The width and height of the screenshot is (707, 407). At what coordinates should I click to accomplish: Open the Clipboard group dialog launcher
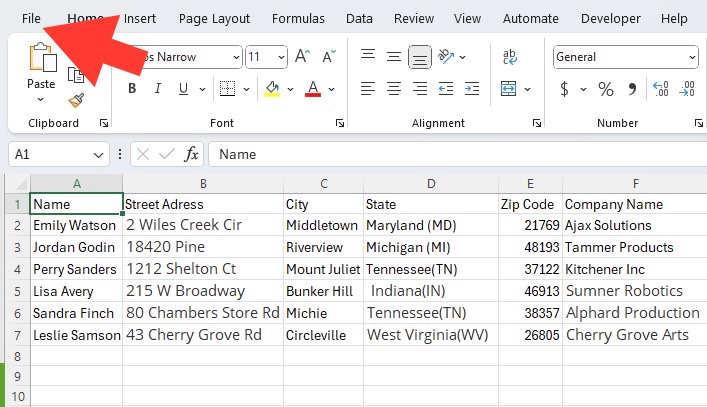pyautogui.click(x=104, y=123)
